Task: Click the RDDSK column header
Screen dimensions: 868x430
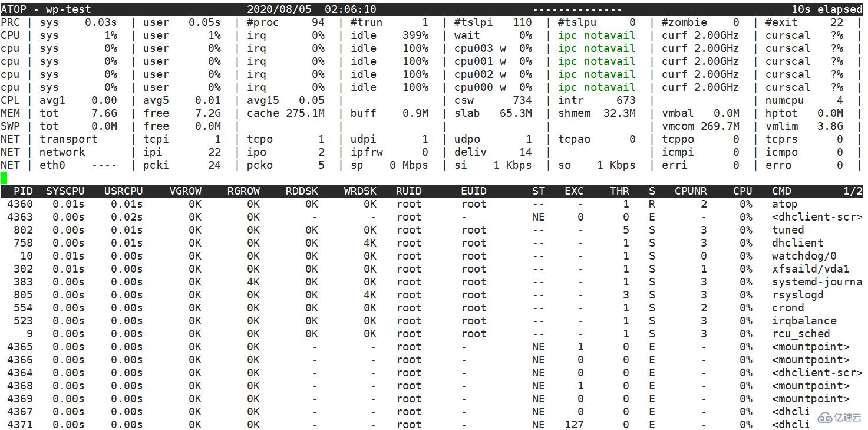Action: [x=302, y=191]
